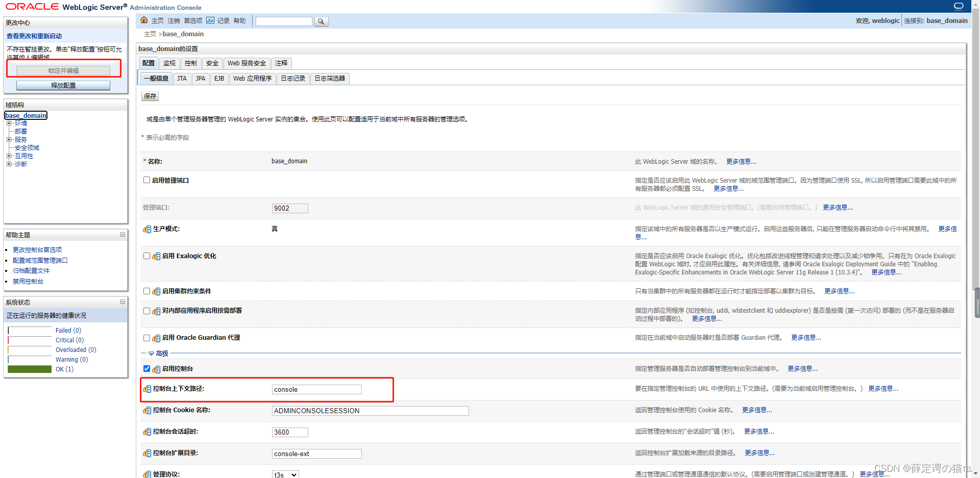Open the EJB sub-tab
980x478 pixels.
tap(219, 79)
